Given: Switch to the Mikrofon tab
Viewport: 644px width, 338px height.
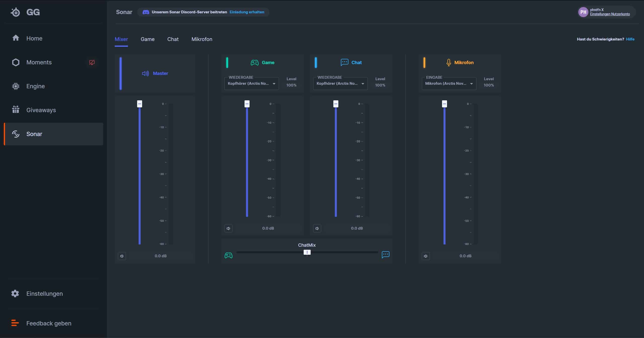Looking at the screenshot, I should coord(202,39).
